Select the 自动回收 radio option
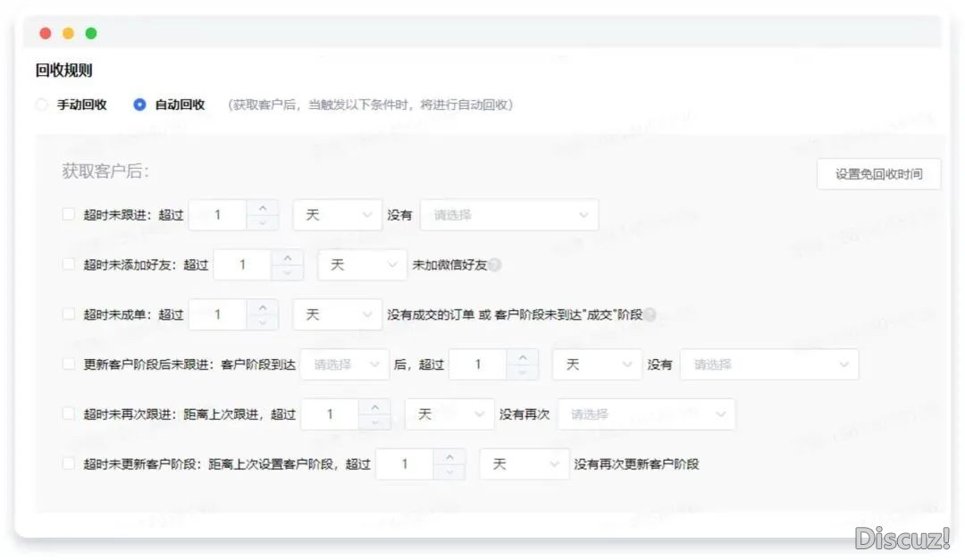 139,104
